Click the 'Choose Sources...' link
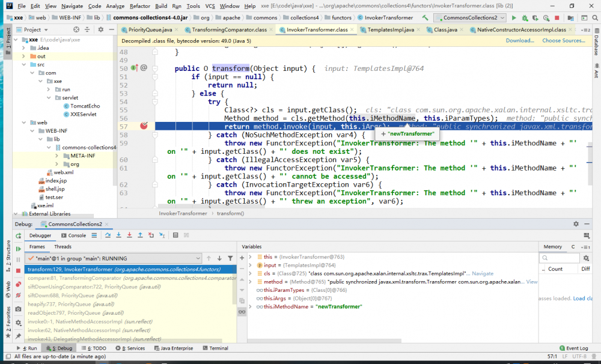Screen dimensions: 601x364 (x=563, y=40)
